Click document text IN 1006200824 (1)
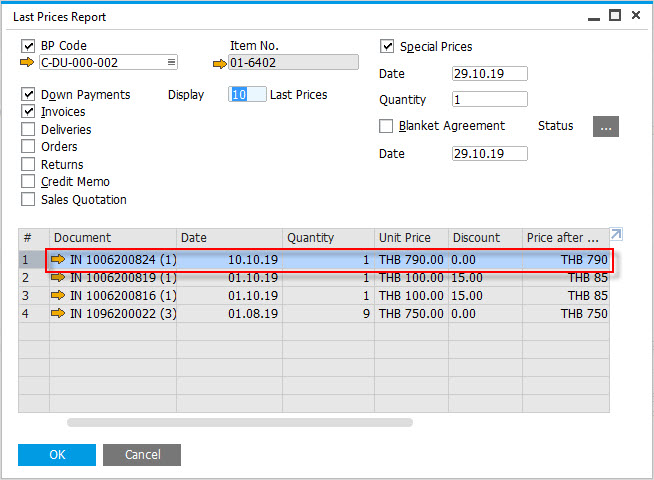 123,259
